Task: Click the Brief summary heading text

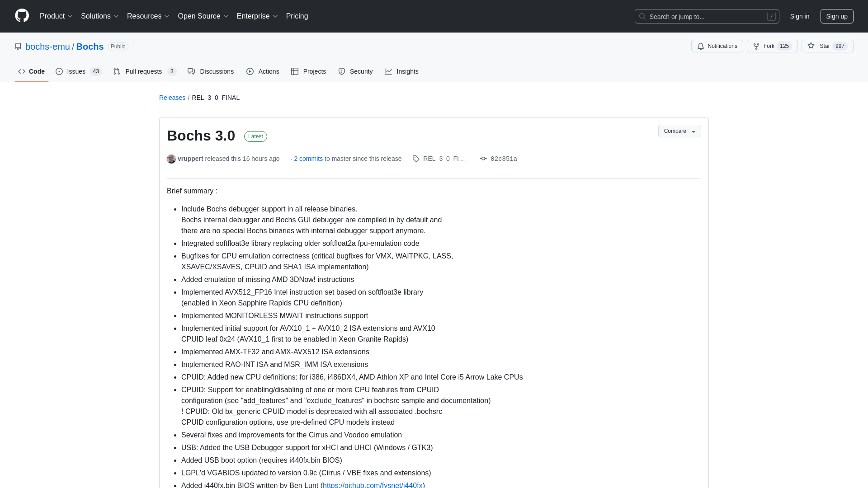Action: [192, 191]
